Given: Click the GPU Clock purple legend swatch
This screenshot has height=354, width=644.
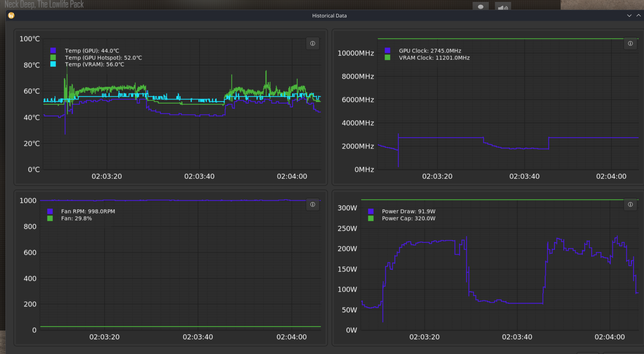Looking at the screenshot, I should click(387, 50).
